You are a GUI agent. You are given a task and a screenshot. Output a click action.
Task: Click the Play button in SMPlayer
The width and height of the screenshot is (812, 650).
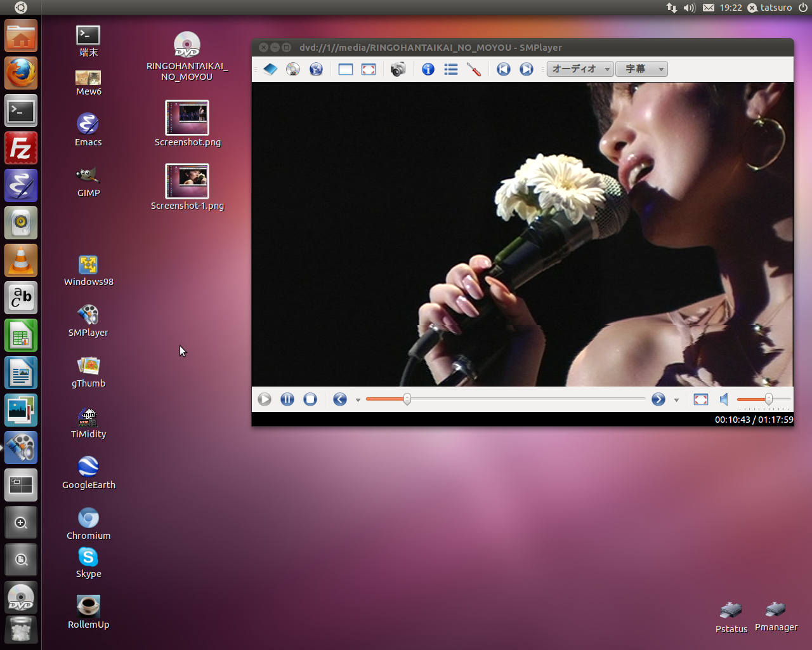click(x=265, y=399)
